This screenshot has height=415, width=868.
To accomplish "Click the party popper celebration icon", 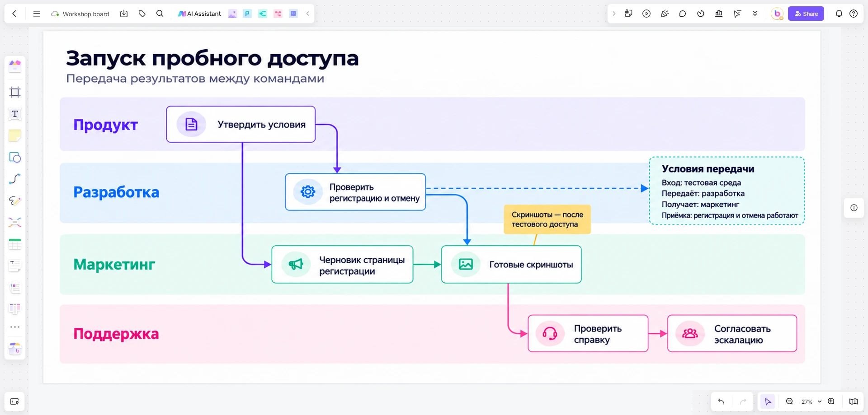I will click(x=665, y=14).
